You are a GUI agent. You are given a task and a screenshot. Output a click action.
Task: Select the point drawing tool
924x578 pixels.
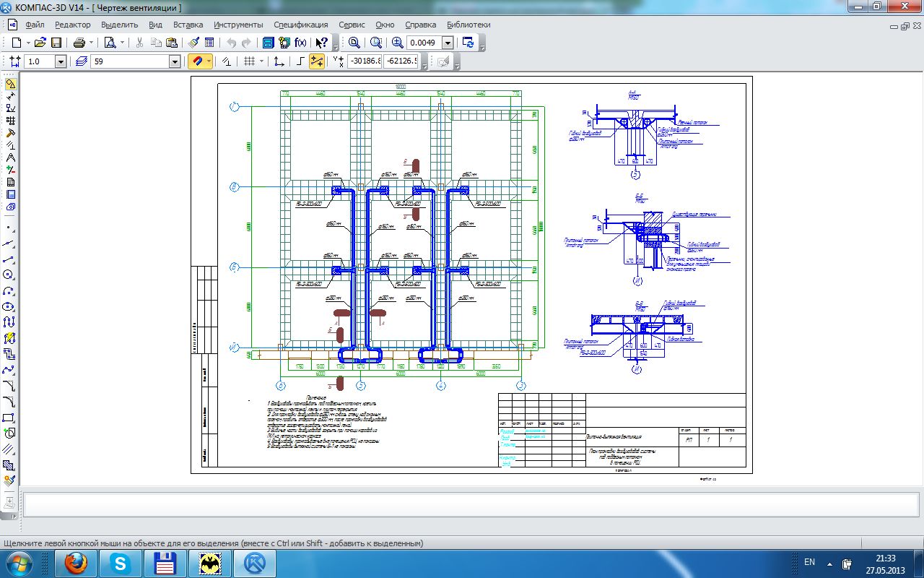[x=10, y=227]
